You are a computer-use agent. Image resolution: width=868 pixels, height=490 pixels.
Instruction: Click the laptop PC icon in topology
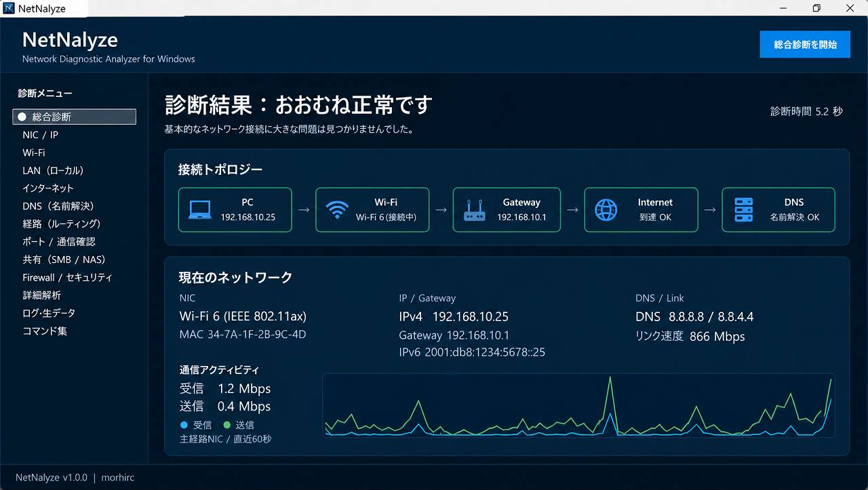coord(200,209)
